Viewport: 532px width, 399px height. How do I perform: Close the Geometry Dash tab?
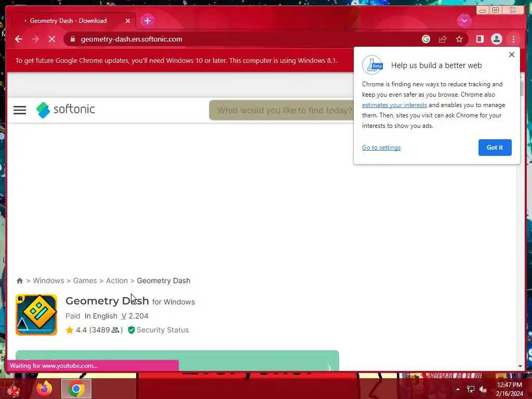coord(128,21)
